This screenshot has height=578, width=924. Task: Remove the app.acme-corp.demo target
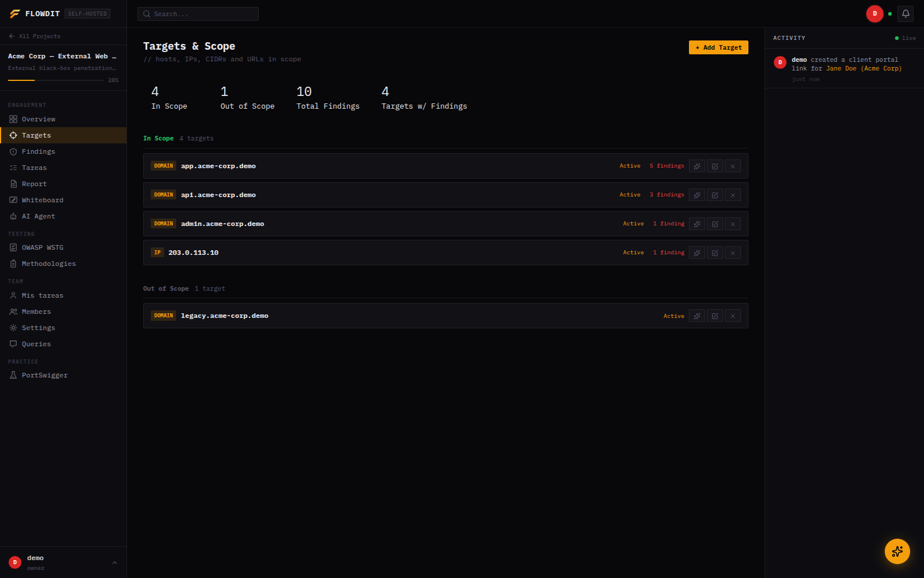click(733, 166)
